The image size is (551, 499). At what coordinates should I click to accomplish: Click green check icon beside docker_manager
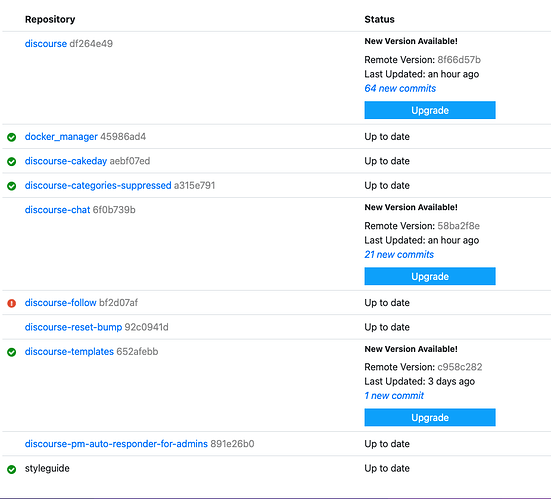(x=12, y=137)
